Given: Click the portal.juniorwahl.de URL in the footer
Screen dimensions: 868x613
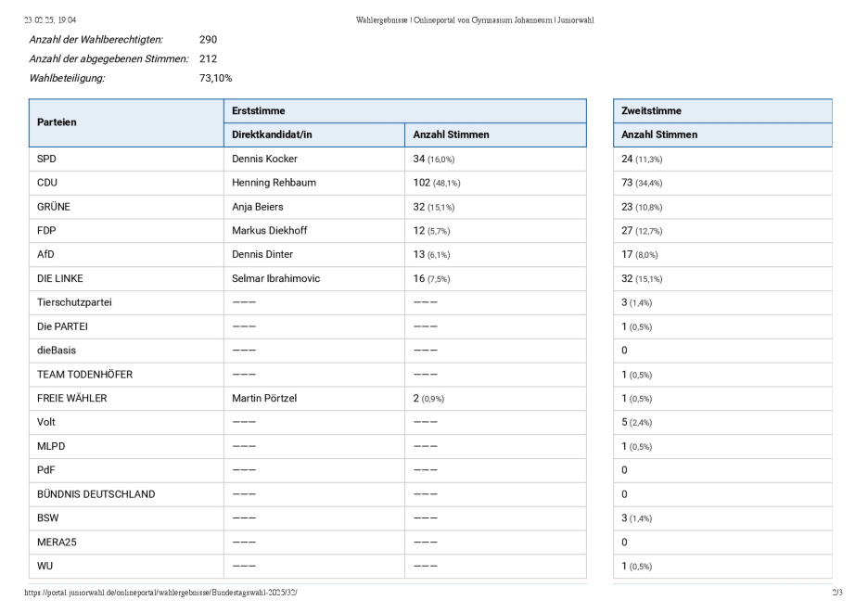Looking at the screenshot, I should point(160,592).
